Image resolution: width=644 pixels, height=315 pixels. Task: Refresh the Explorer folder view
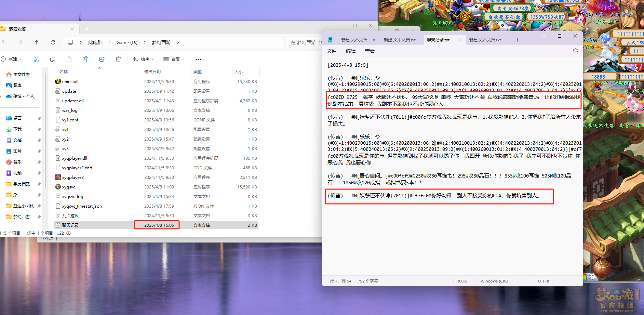click(53, 42)
